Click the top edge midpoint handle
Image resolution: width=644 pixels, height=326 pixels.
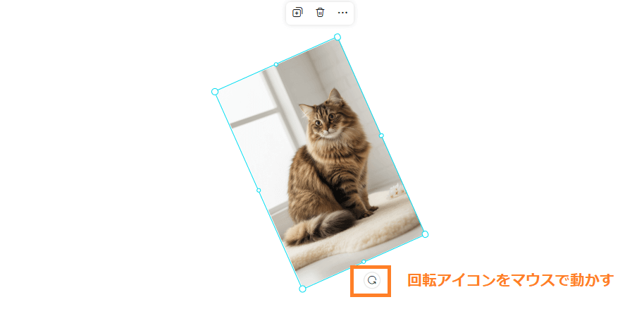(x=276, y=64)
